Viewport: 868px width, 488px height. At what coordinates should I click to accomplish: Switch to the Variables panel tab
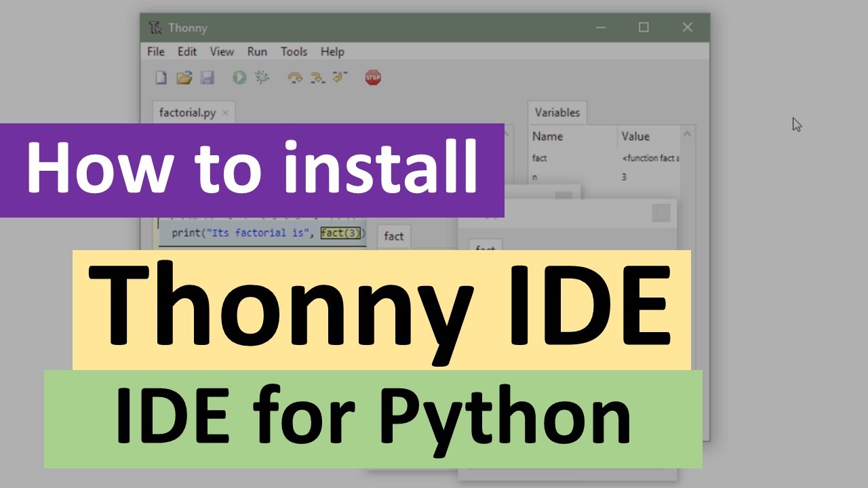(557, 113)
